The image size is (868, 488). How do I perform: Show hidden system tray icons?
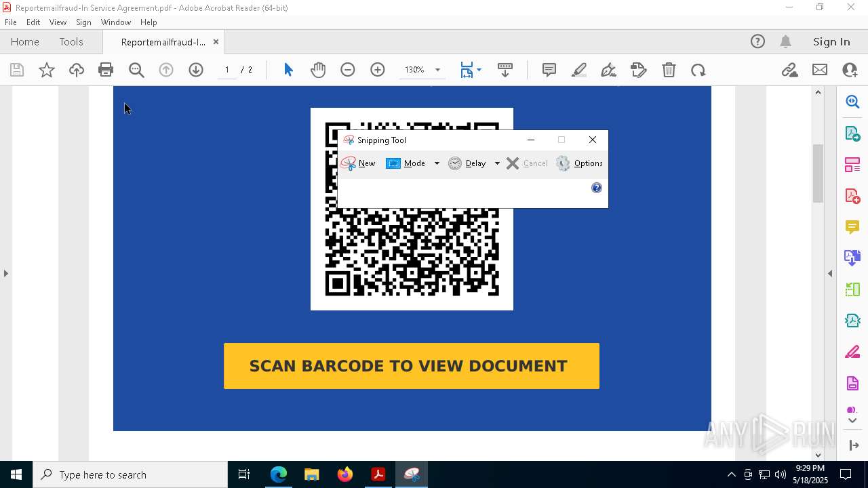coord(731,474)
